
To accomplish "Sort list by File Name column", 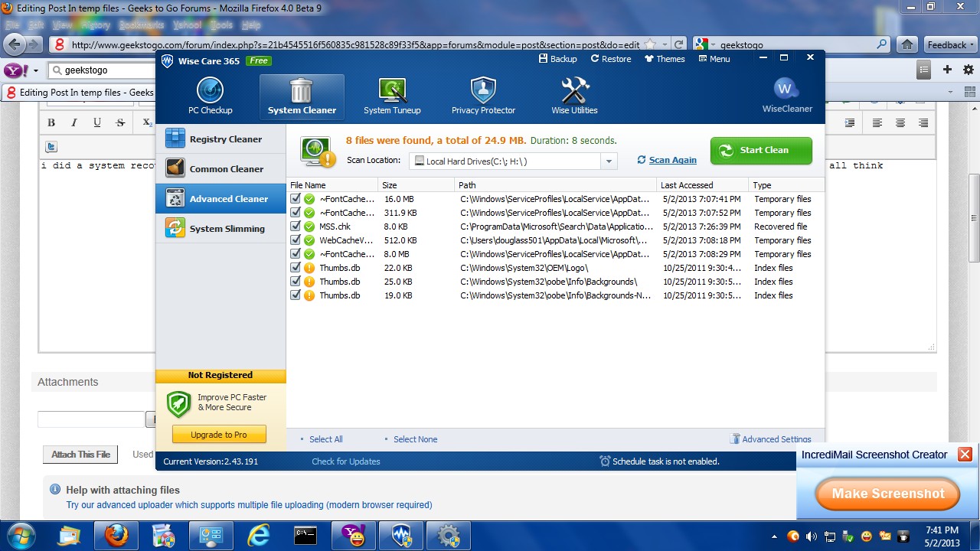I will pos(332,185).
